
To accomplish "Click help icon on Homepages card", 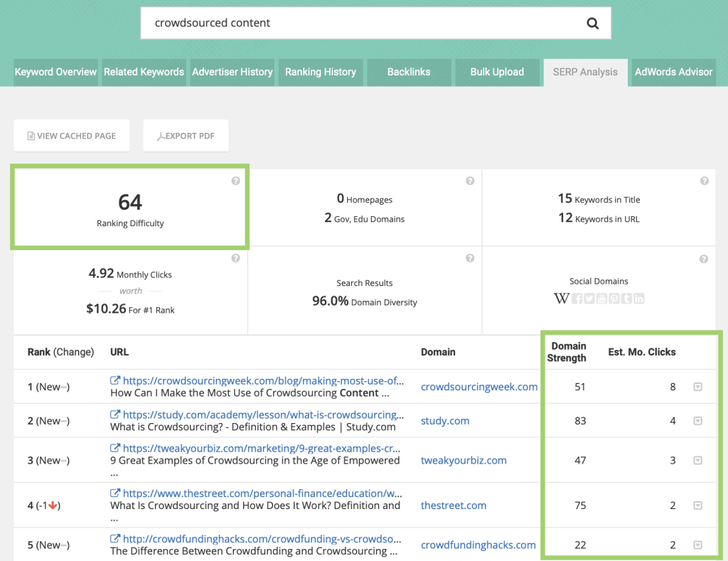I will [x=471, y=181].
